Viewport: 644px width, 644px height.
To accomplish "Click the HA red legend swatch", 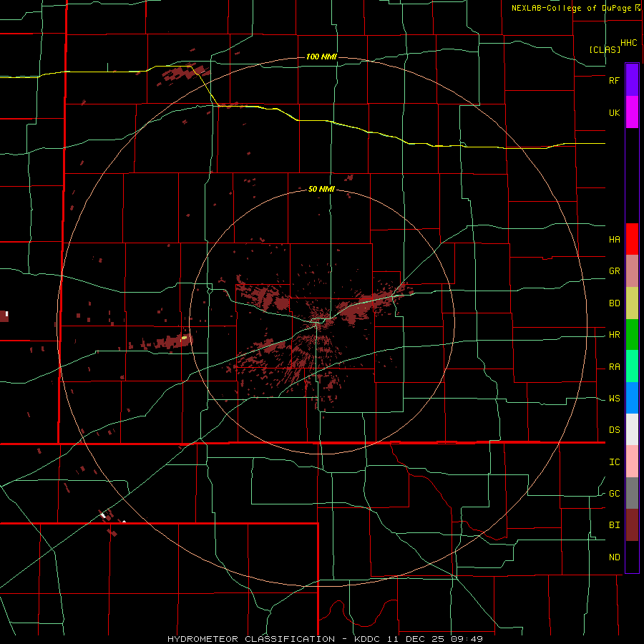I will click(x=632, y=239).
